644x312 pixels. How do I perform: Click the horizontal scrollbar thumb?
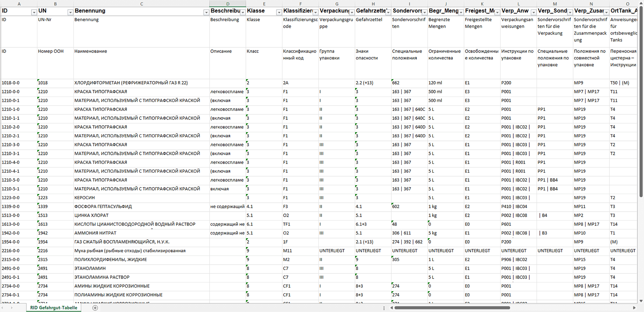point(452,308)
